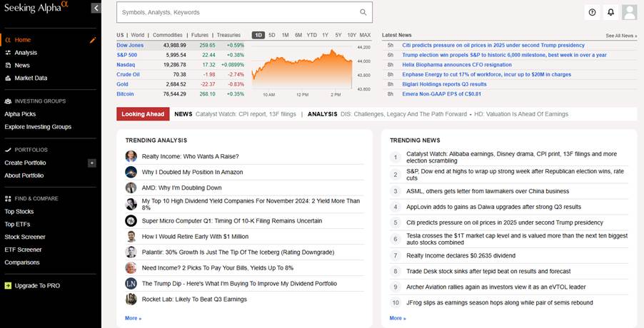
Task: Select the World markets tab
Action: [138, 35]
